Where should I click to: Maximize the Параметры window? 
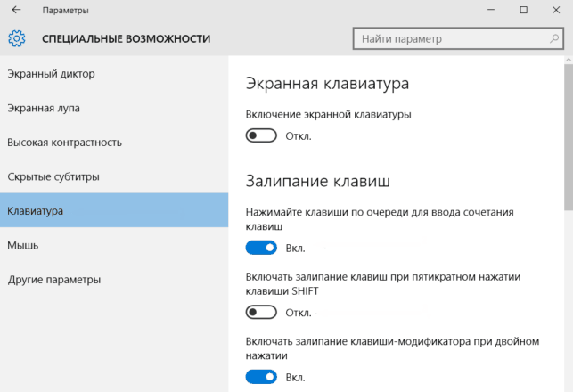tap(524, 10)
